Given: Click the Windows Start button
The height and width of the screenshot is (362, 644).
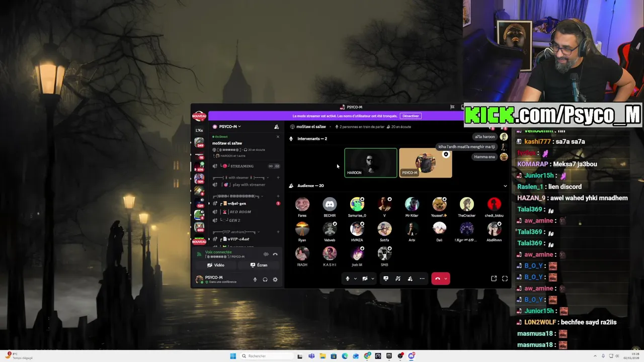Looking at the screenshot, I should pos(233,356).
